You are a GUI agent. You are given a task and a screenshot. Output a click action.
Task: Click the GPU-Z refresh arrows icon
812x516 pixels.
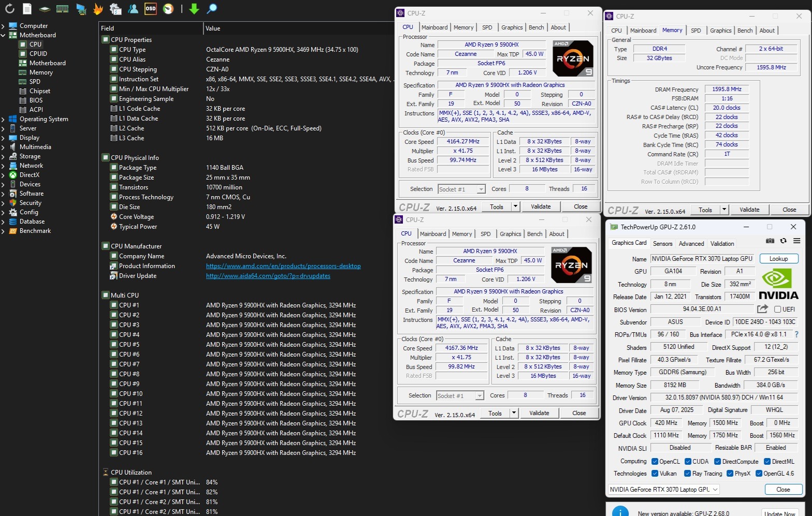point(784,241)
